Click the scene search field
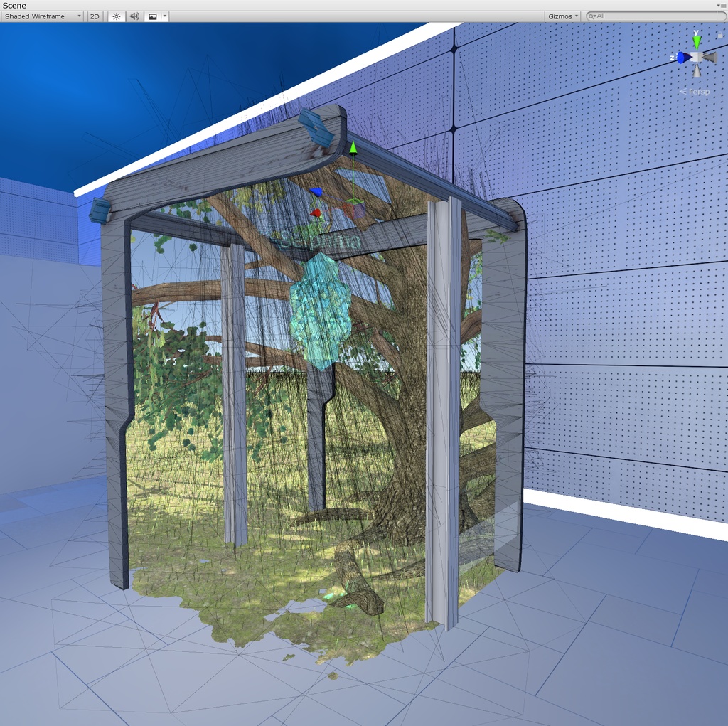 point(655,16)
